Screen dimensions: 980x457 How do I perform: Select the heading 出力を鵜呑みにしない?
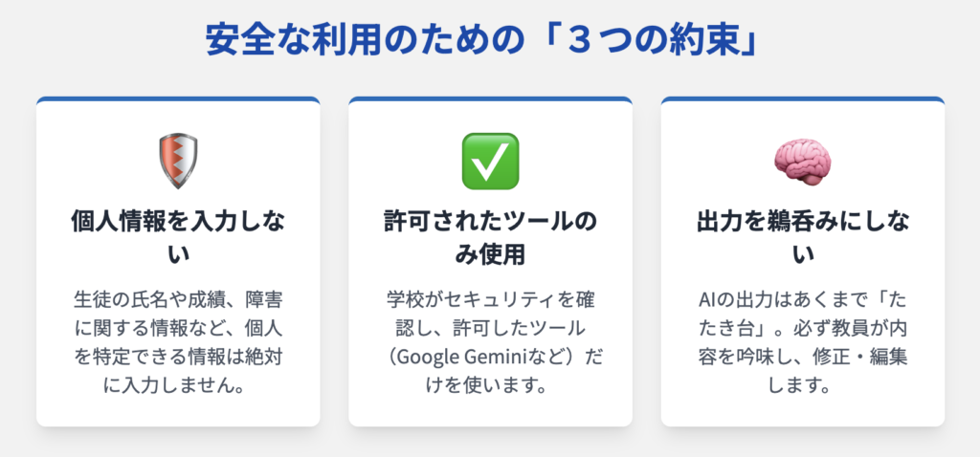pyautogui.click(x=803, y=238)
